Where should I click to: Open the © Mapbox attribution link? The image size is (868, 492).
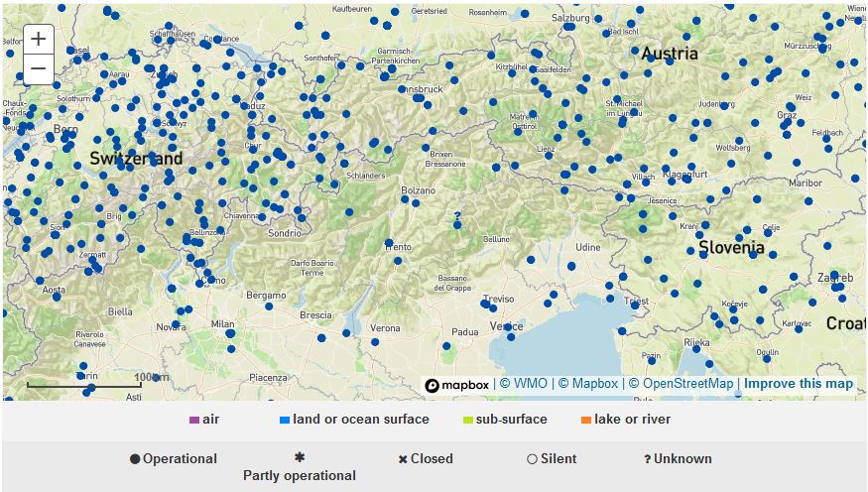[588, 384]
